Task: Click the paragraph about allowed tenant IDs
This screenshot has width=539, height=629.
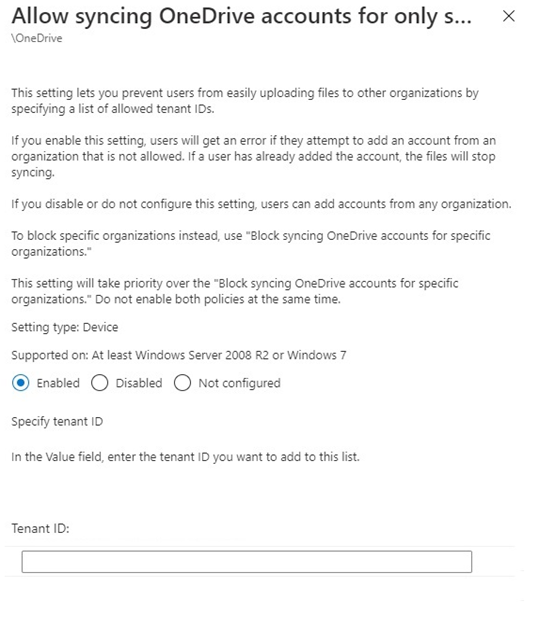Action: (245, 101)
